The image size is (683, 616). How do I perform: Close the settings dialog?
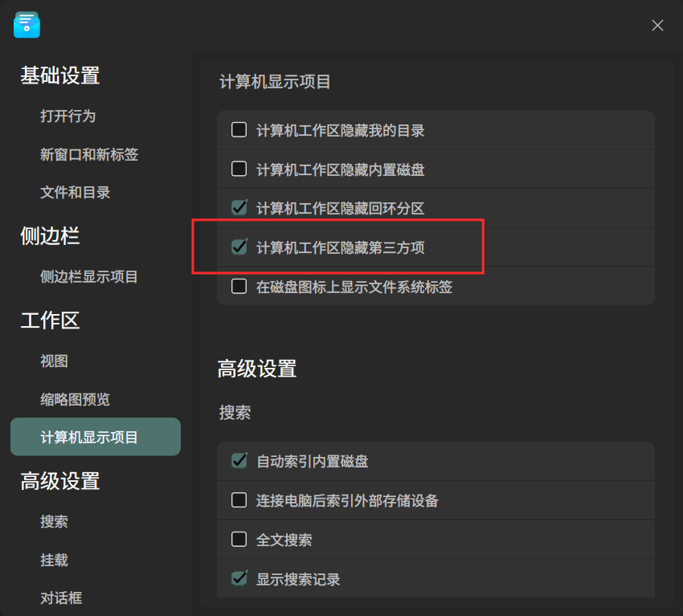coord(657,25)
